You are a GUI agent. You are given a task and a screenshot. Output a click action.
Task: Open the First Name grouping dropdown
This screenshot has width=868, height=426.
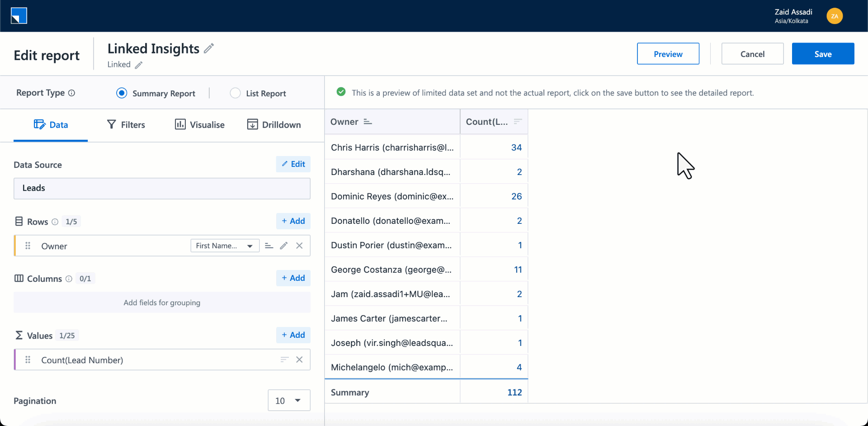[x=225, y=246]
